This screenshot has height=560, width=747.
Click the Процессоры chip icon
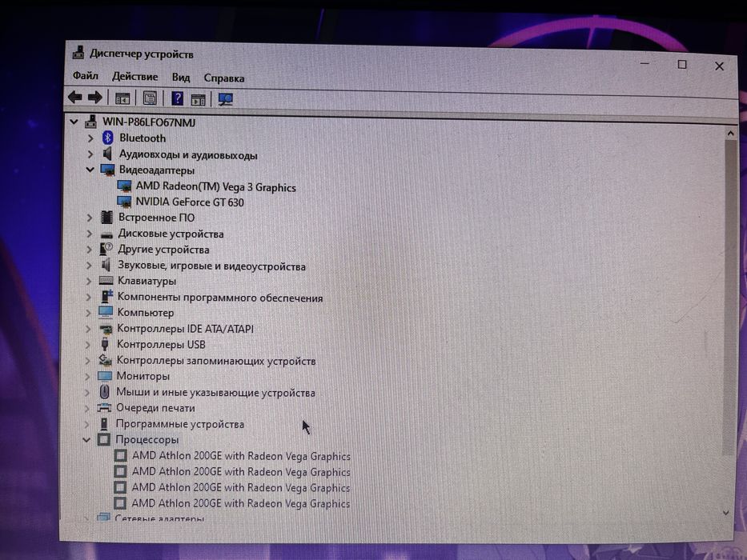(103, 439)
